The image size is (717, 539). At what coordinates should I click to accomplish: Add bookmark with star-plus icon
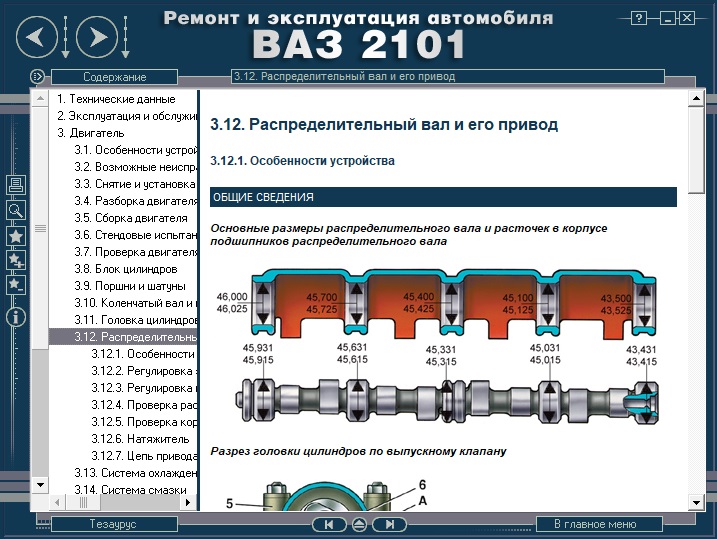[x=16, y=260]
